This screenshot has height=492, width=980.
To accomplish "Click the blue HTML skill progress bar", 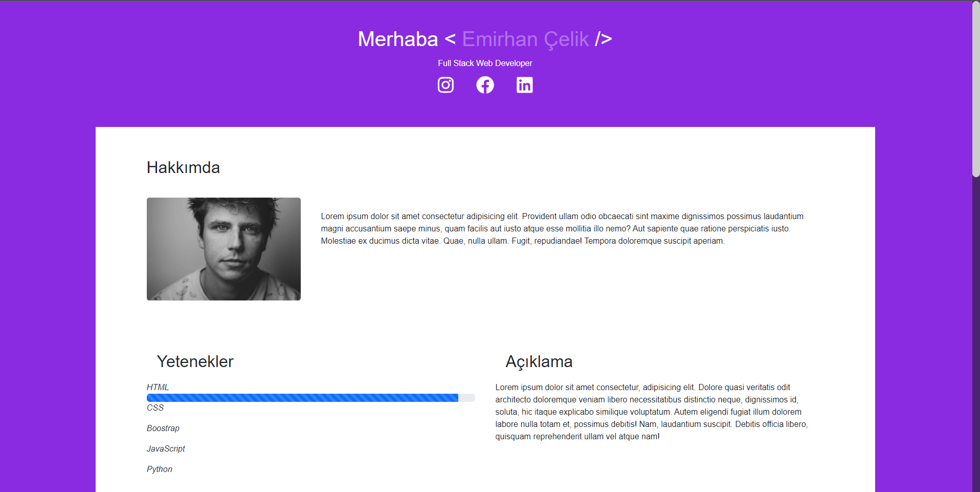I will point(302,397).
